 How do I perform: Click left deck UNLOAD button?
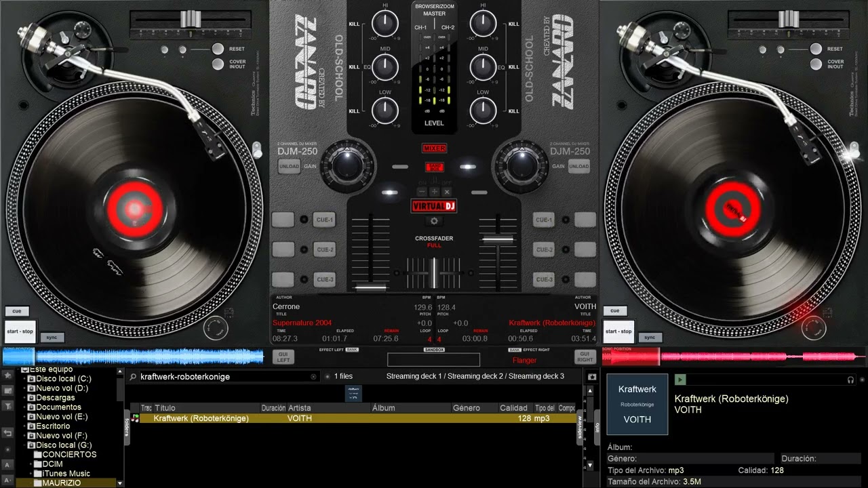coord(289,167)
